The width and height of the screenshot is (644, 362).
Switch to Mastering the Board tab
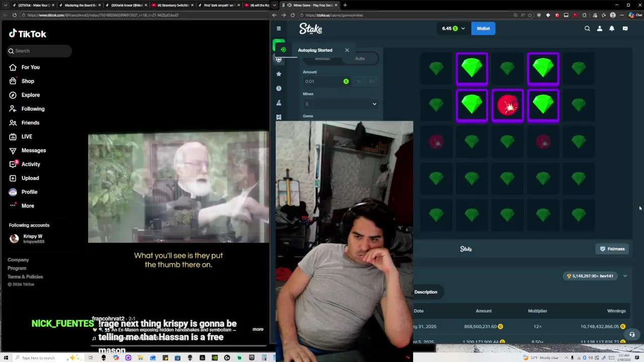[x=79, y=5]
